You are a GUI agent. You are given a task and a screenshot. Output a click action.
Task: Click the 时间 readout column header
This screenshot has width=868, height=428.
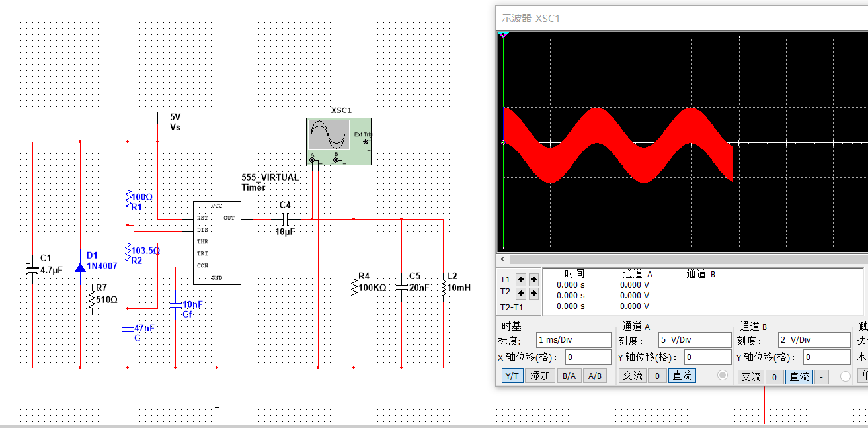tap(574, 273)
